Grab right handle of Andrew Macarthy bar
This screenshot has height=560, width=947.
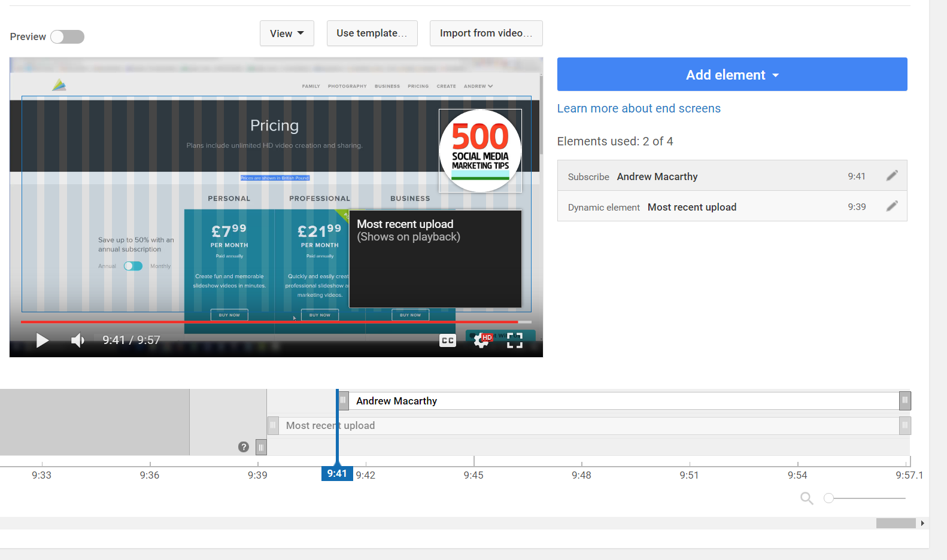coord(905,400)
